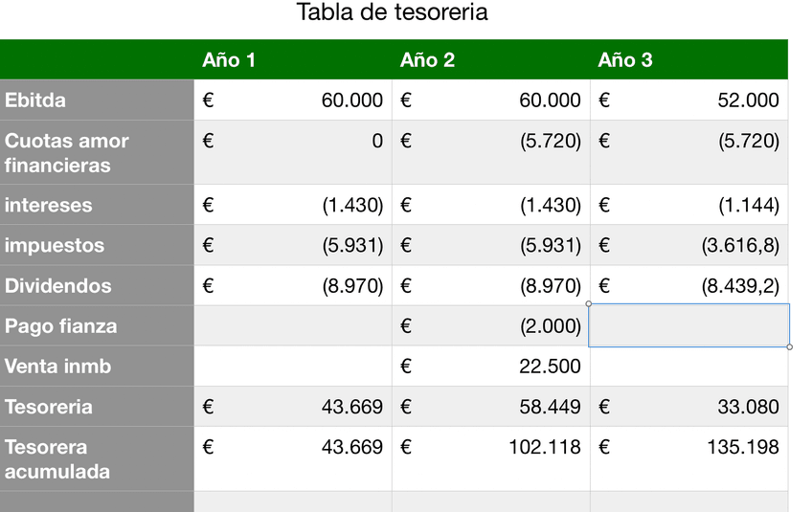The width and height of the screenshot is (812, 512).
Task: Select the impuestos row label cell
Action: pyautogui.click(x=55, y=246)
